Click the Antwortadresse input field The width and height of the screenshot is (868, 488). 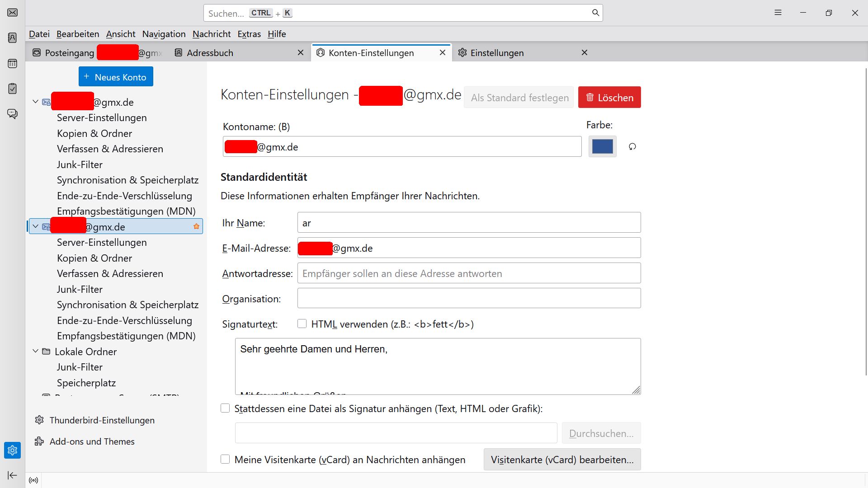[x=469, y=273]
